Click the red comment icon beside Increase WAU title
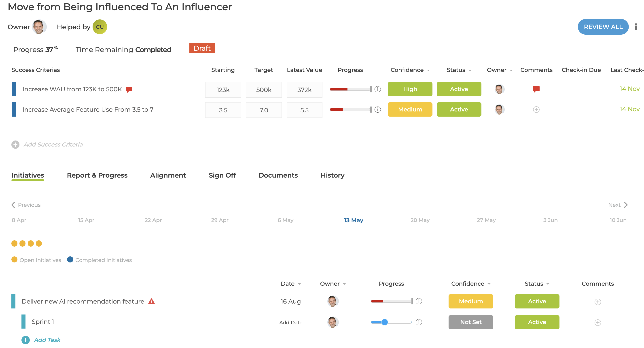The height and width of the screenshot is (348, 644). tap(129, 89)
